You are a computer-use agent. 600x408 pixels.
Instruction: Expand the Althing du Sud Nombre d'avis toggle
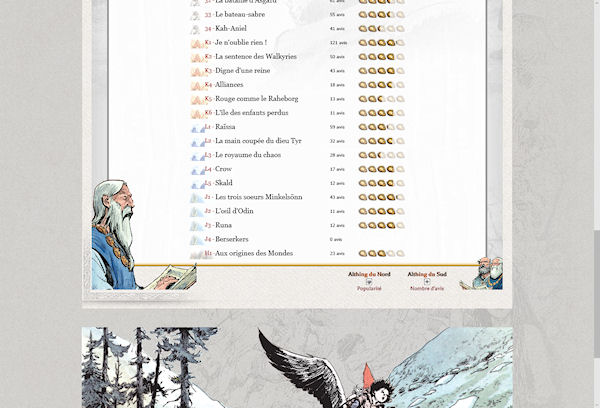tap(427, 281)
